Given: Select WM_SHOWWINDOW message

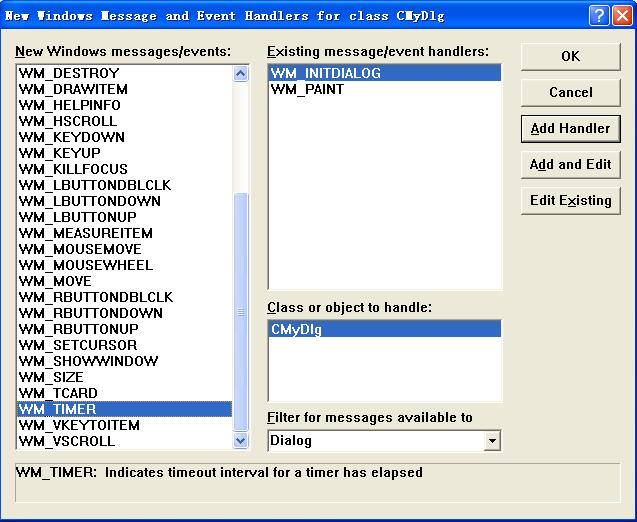Looking at the screenshot, I should click(x=125, y=361).
